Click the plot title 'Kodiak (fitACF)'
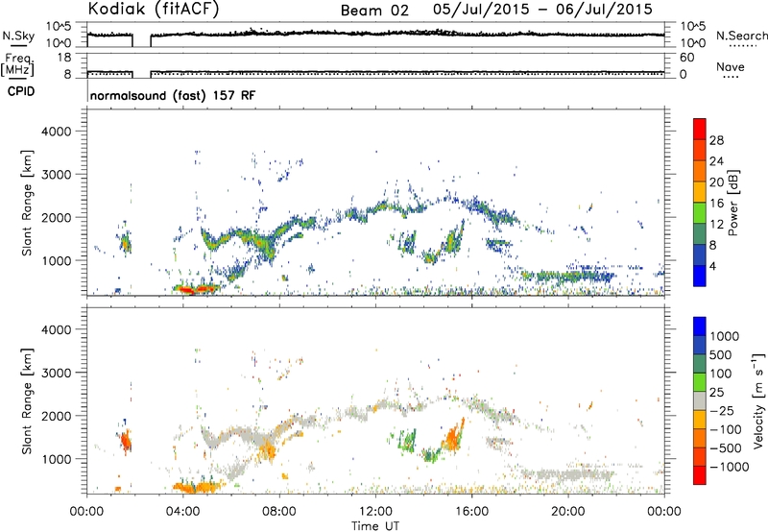Image resolution: width=768 pixels, height=532 pixels. 154,10
